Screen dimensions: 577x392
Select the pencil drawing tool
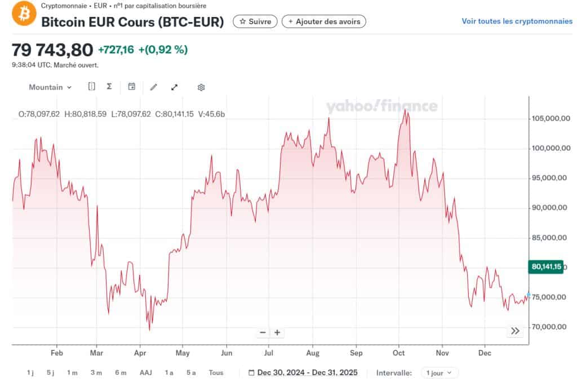point(154,87)
